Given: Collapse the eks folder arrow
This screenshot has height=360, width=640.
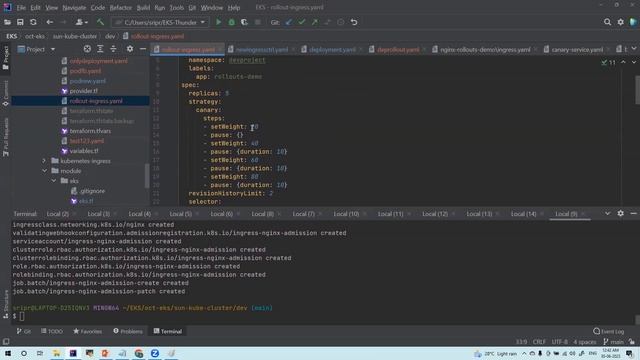Looking at the screenshot, I should click(x=54, y=181).
